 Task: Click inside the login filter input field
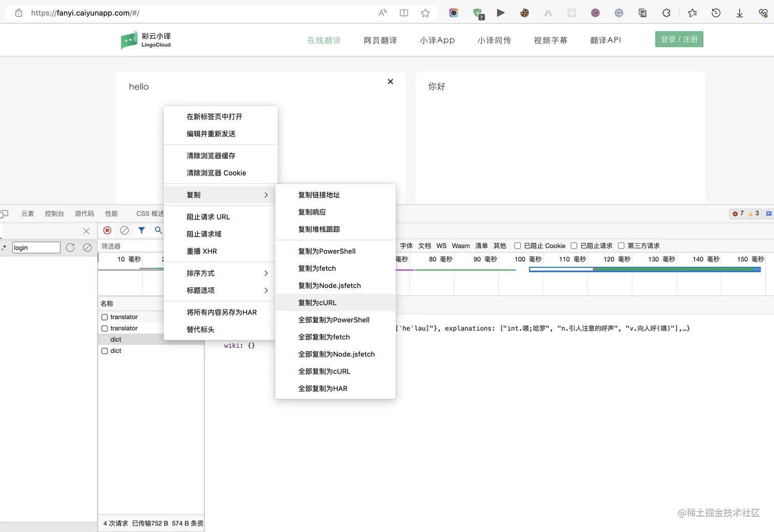pos(36,247)
